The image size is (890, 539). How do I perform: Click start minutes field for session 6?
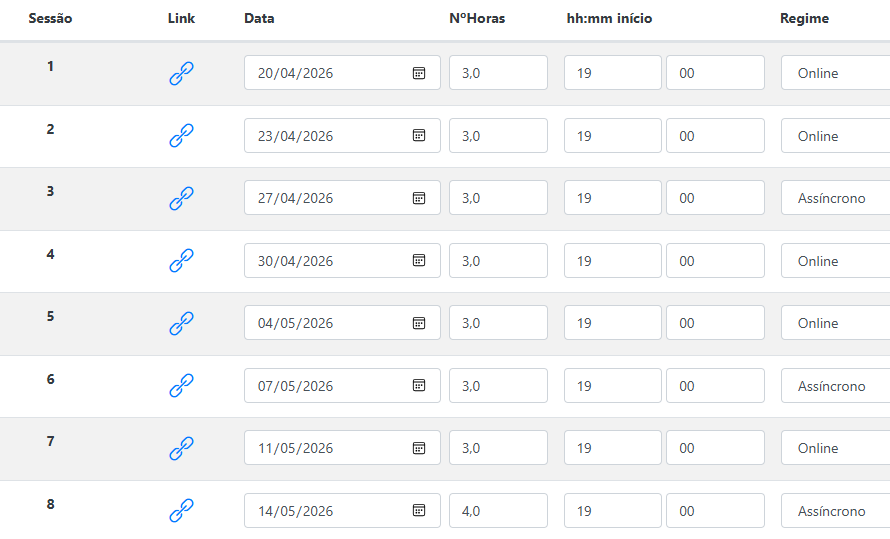click(x=714, y=386)
